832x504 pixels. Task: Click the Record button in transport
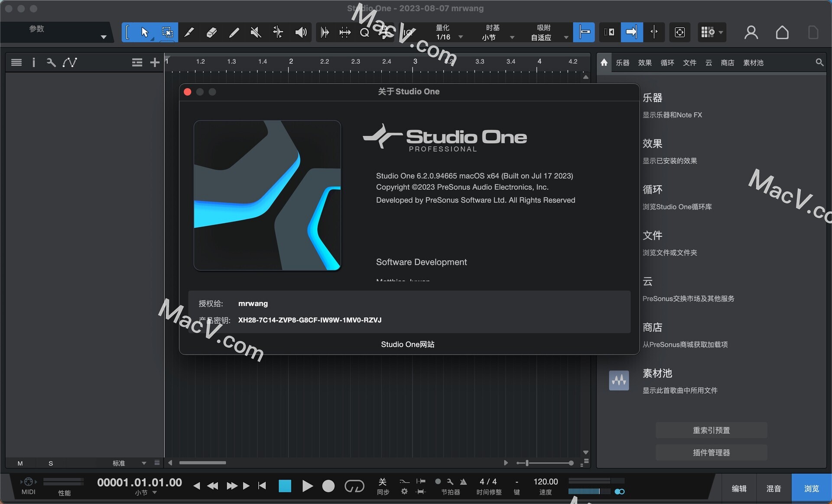328,486
